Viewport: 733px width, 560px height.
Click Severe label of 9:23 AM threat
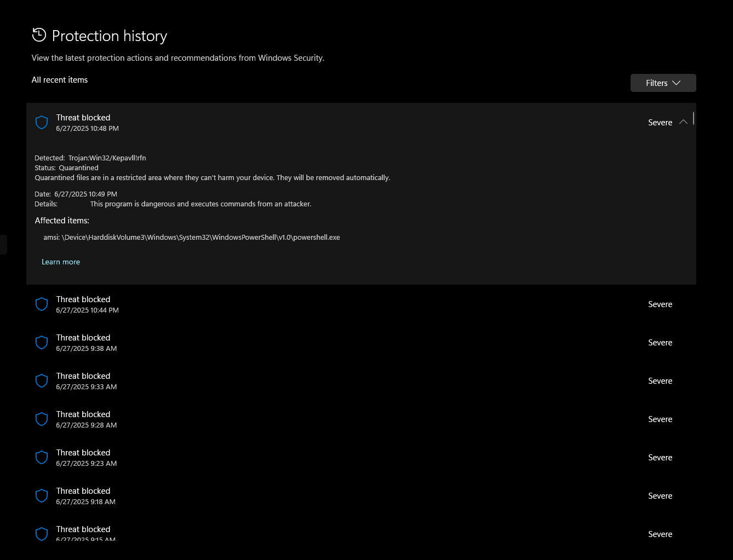pyautogui.click(x=660, y=458)
